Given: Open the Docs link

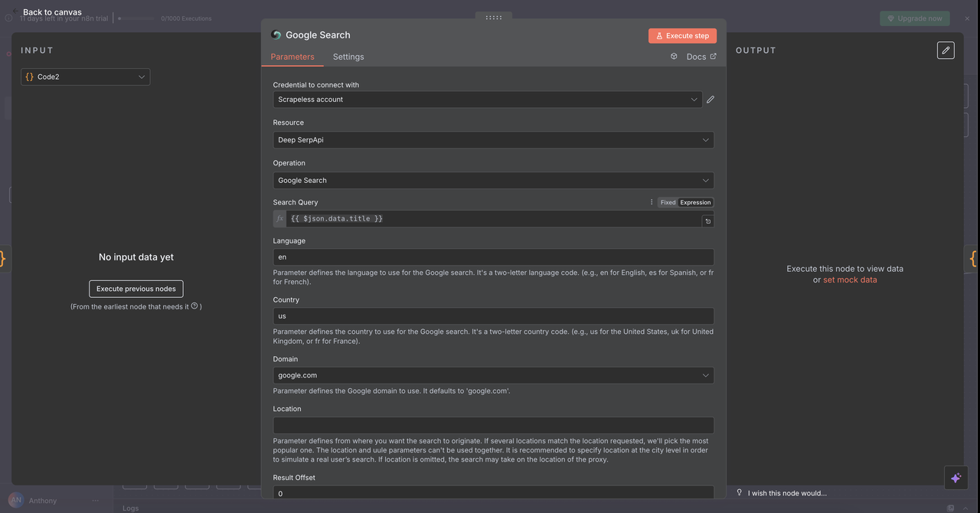Looking at the screenshot, I should click(696, 57).
